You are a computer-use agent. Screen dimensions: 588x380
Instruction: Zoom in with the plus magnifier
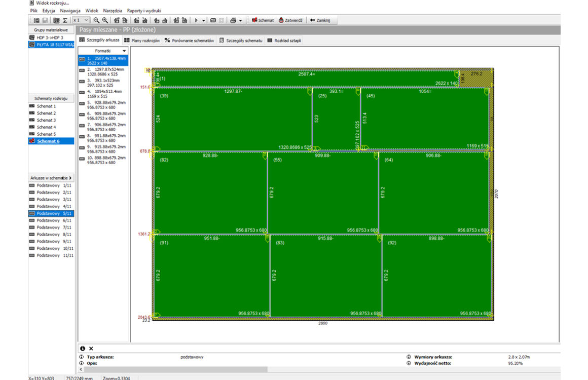click(105, 20)
